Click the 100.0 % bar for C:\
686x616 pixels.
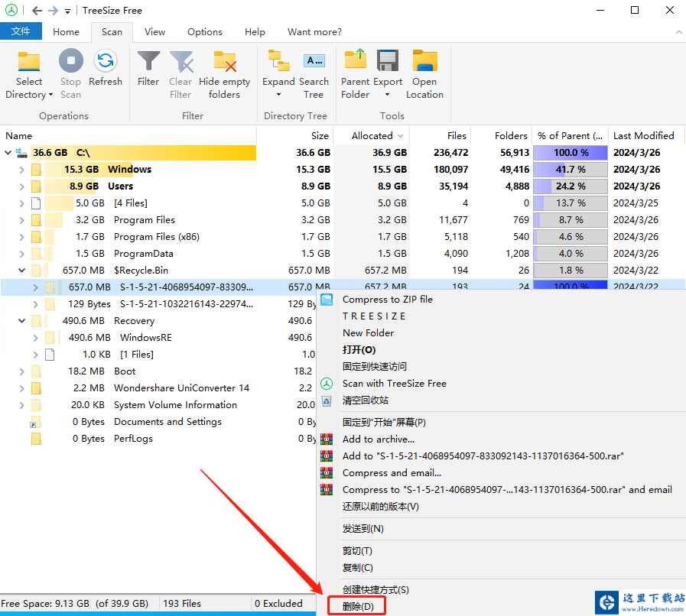(x=571, y=153)
